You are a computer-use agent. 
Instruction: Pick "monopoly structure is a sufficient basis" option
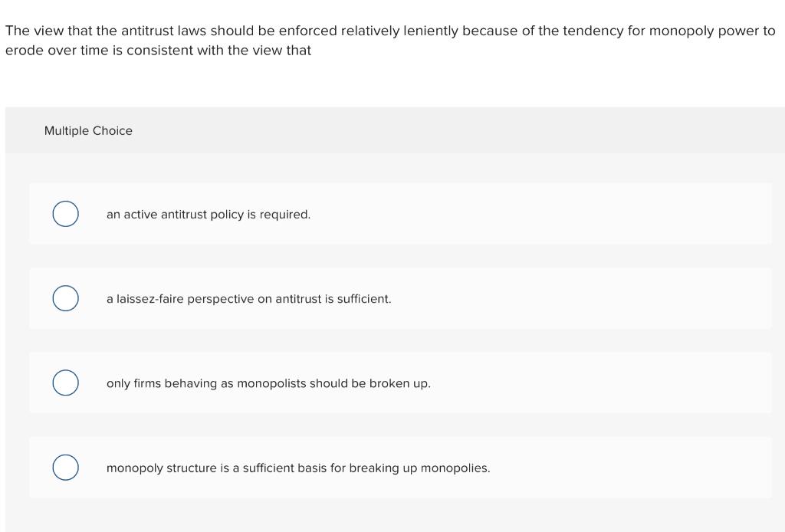65,467
